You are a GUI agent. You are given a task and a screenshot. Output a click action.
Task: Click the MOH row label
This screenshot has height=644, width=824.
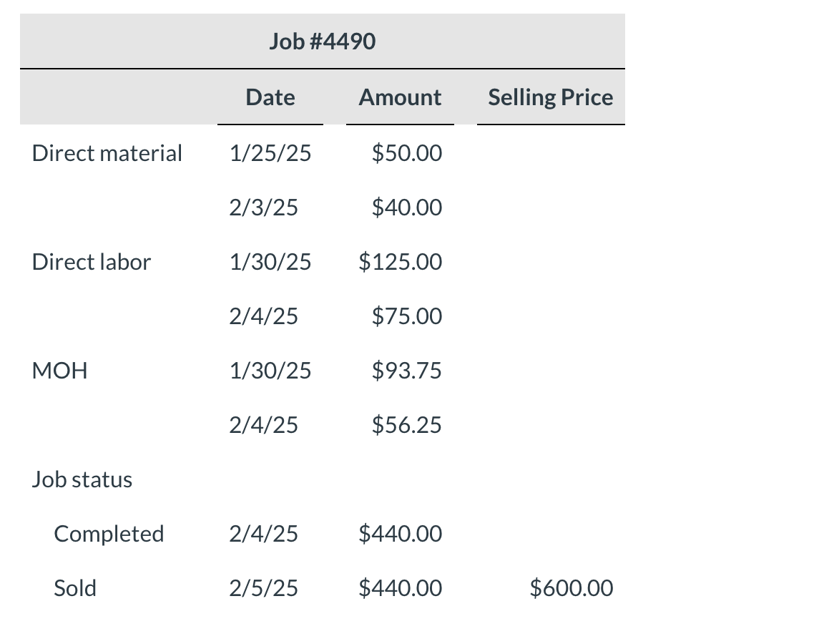click(59, 371)
